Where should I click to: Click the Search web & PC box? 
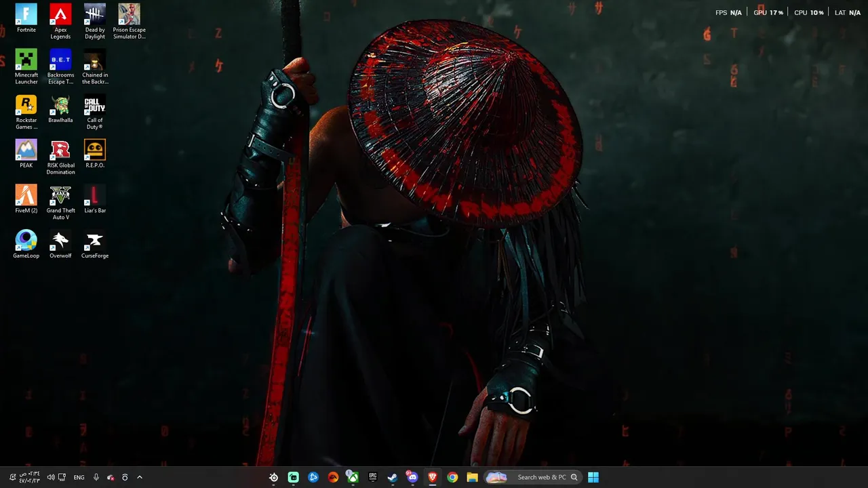click(533, 477)
